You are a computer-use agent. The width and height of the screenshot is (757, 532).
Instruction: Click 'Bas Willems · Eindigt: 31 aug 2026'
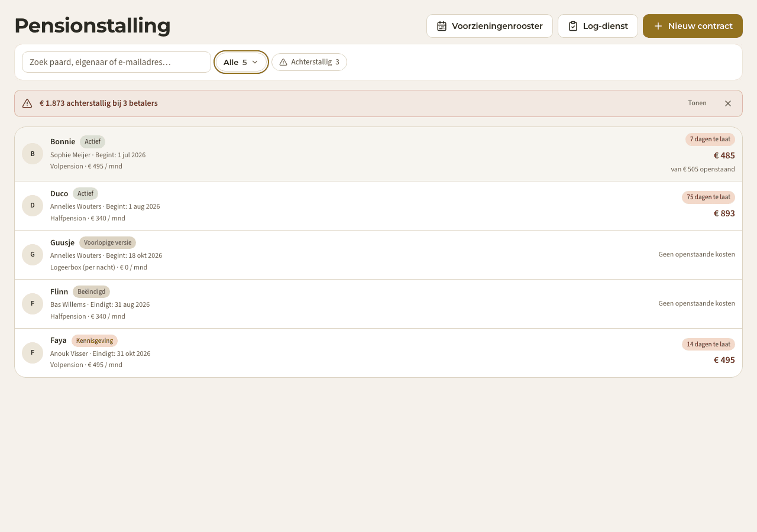click(x=100, y=304)
